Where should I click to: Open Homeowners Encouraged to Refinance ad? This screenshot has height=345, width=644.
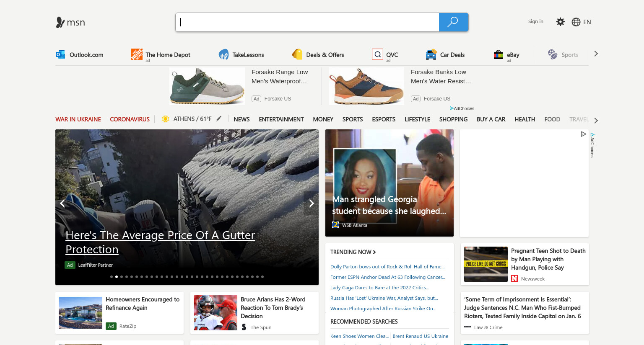point(143,304)
